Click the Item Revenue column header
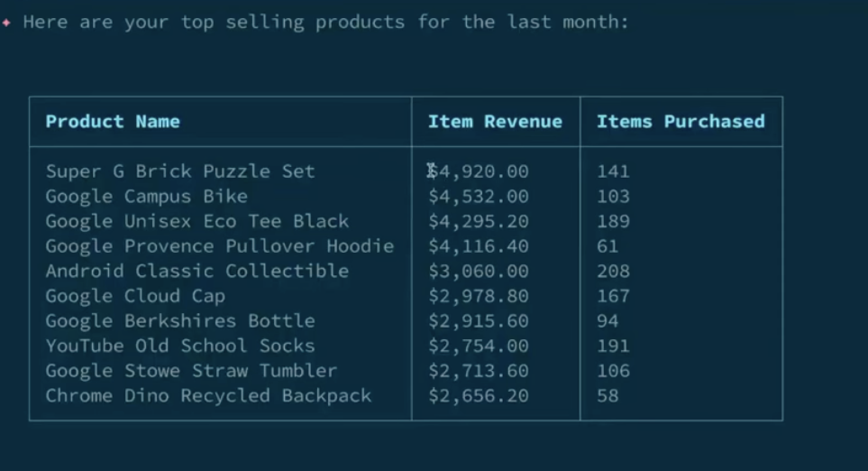Viewport: 868px width, 471px height. coord(495,122)
